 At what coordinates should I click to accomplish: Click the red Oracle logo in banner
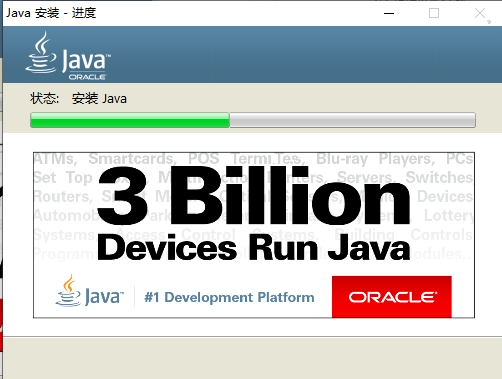click(x=392, y=297)
